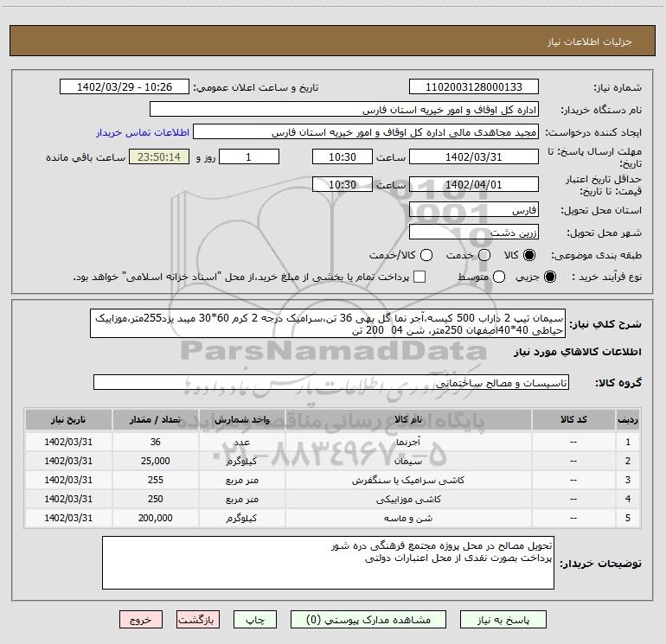Click the تاریخ نیاز column header
The height and width of the screenshot is (644, 666).
pyautogui.click(x=68, y=420)
